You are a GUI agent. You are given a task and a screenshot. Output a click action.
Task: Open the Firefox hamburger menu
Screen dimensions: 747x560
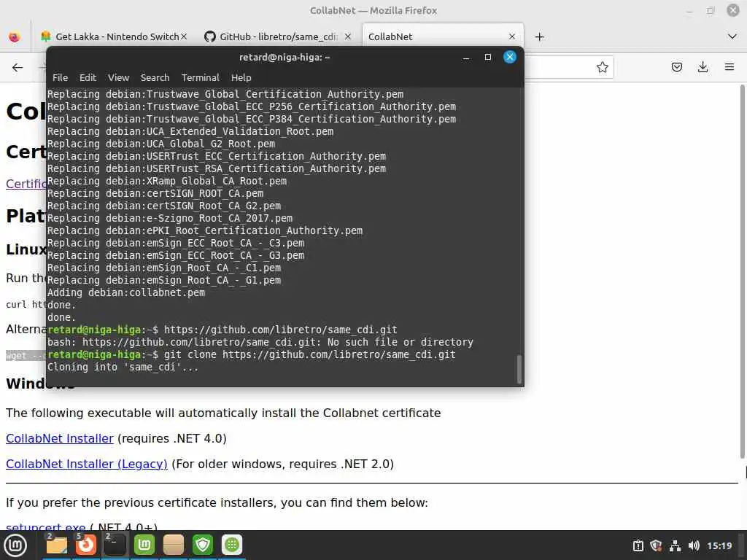(729, 67)
